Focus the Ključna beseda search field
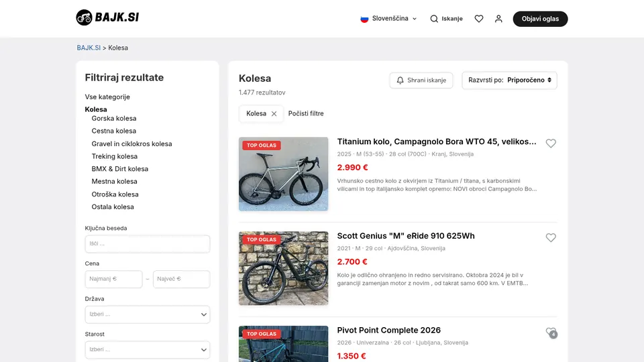The width and height of the screenshot is (644, 362). (x=148, y=244)
